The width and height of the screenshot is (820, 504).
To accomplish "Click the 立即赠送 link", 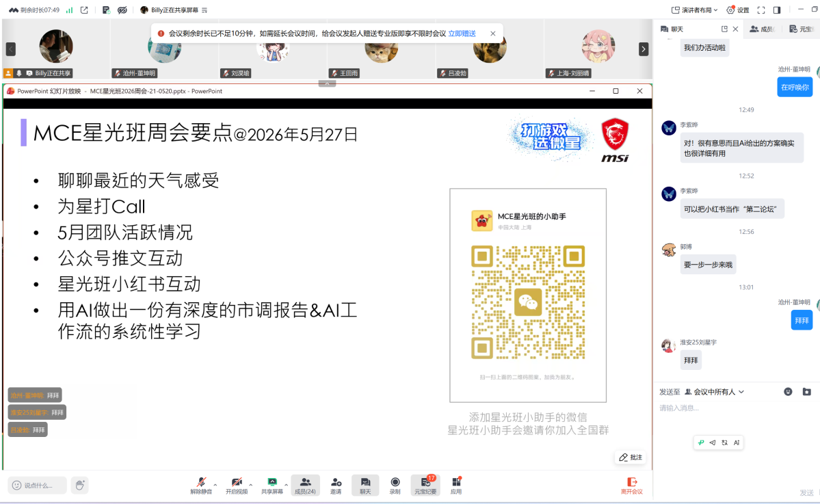I will pyautogui.click(x=462, y=34).
